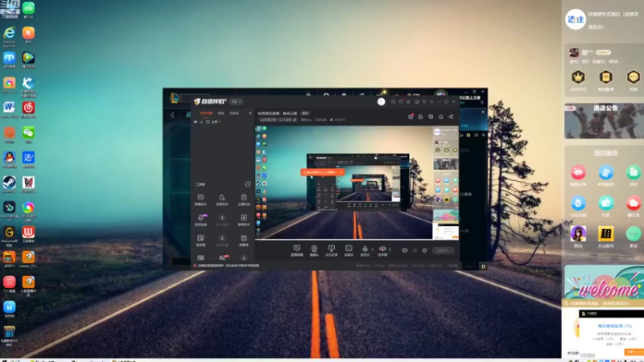The height and width of the screenshot is (362, 644).
Task: Click toolbox circular settings icon
Action: click(x=248, y=184)
